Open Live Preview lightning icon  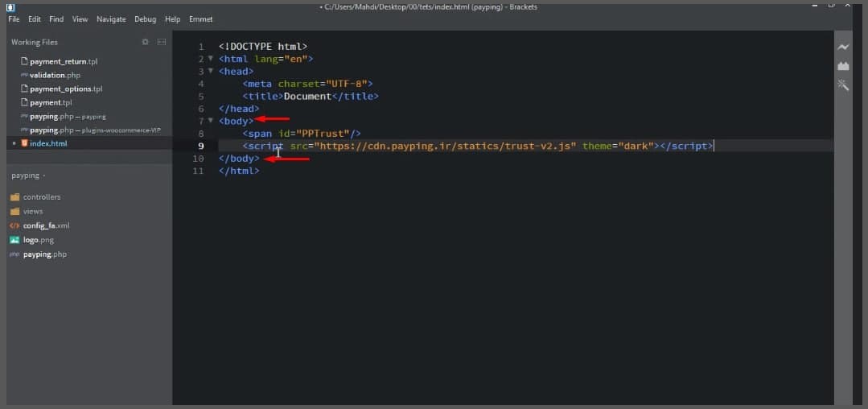(x=843, y=48)
